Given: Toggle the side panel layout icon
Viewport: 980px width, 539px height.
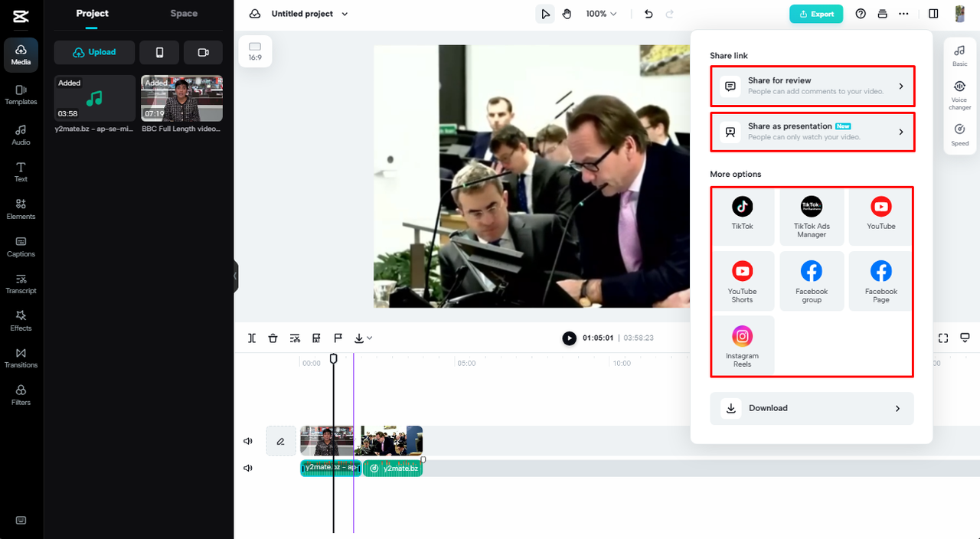Looking at the screenshot, I should click(x=933, y=14).
